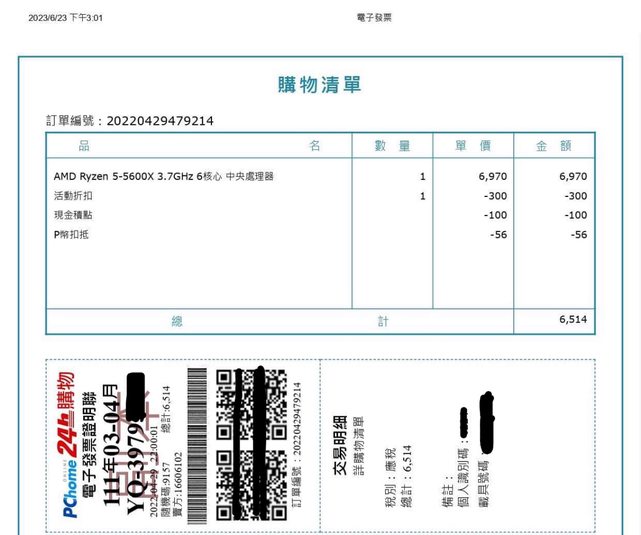Click the PChome 24h購物 logo
Screen dimensions: 641x535
point(68,444)
